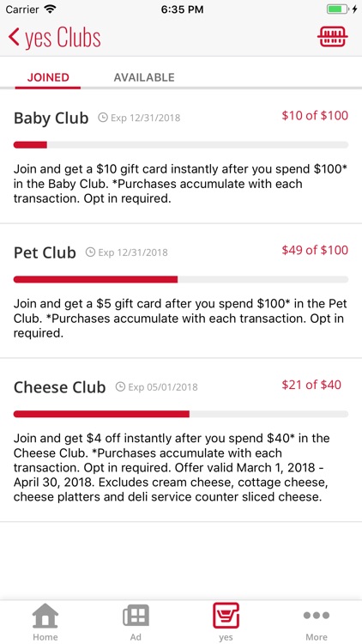This screenshot has width=362, height=644.
Task: Open the Baby Club title
Action: pyautogui.click(x=51, y=118)
